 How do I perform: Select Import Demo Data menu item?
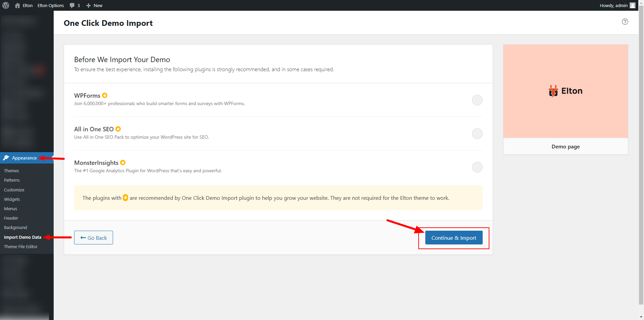(x=22, y=237)
